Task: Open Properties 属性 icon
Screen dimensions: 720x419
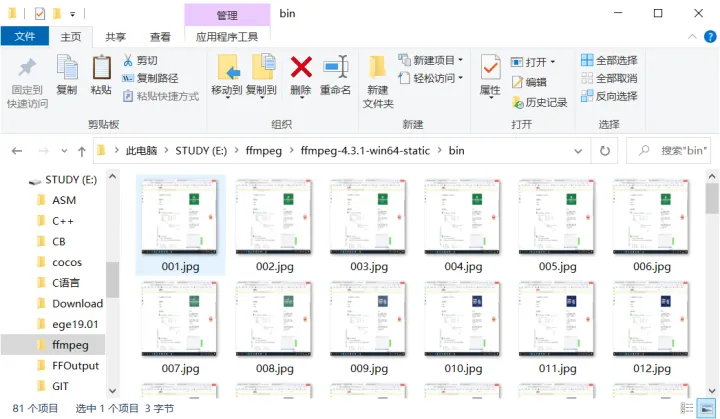Action: click(490, 76)
